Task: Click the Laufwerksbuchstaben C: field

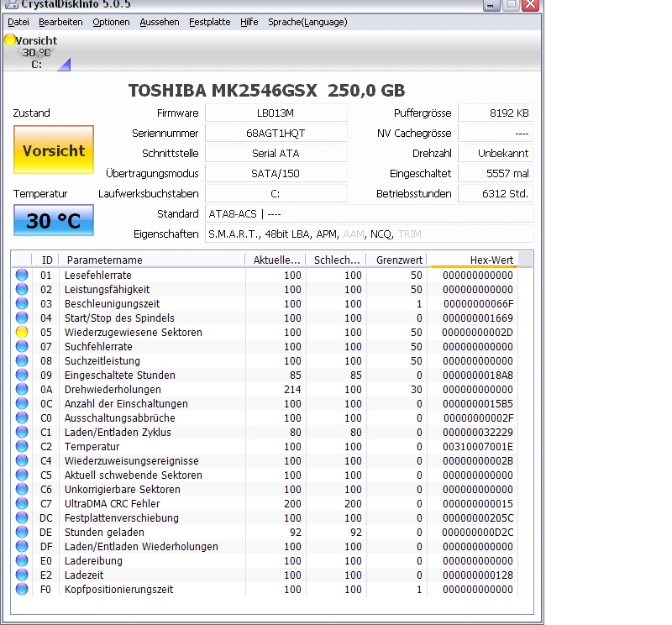Action: click(276, 194)
